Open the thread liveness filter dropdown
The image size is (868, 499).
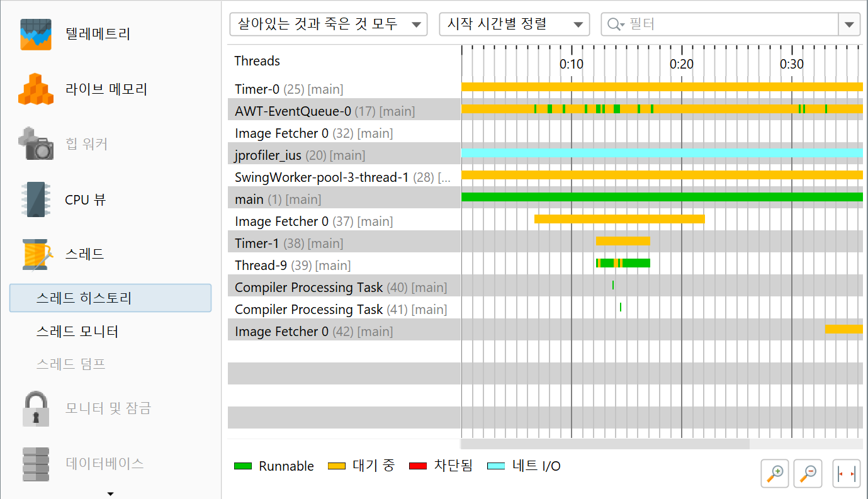click(329, 25)
